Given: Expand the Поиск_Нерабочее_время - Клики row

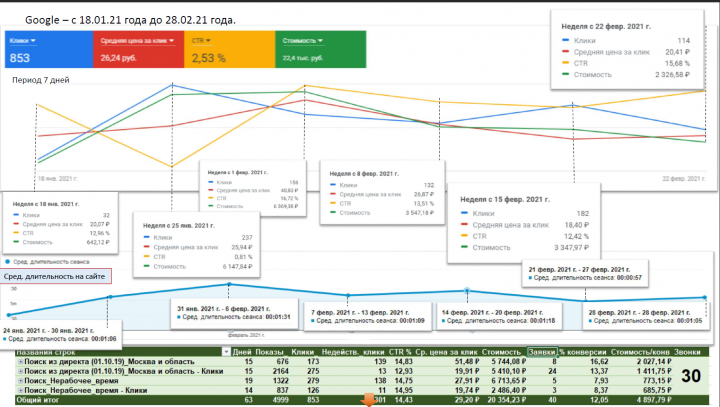Looking at the screenshot, I should click(20, 390).
